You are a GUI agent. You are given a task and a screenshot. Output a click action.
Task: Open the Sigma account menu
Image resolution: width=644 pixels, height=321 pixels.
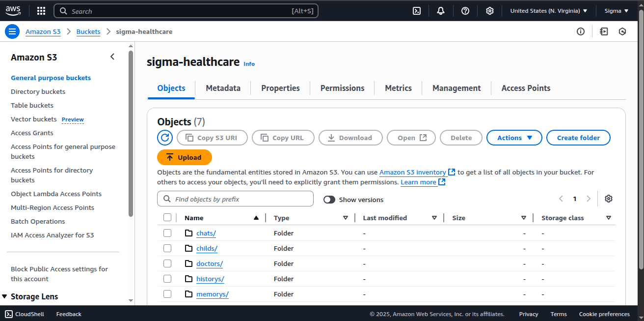pos(616,9)
